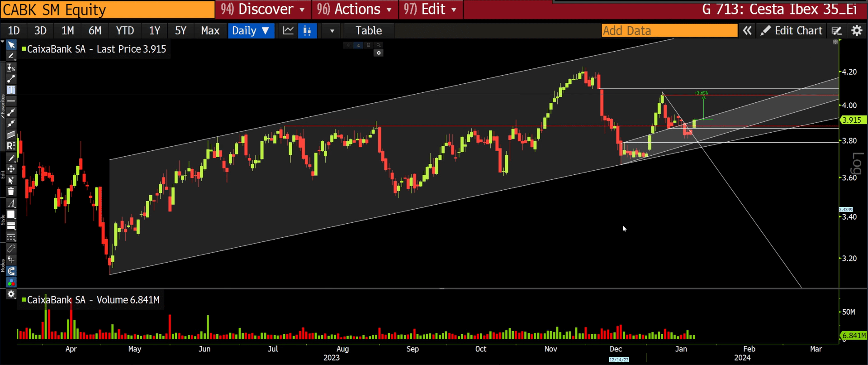
Task: Select the horizontal line tool
Action: tap(11, 101)
